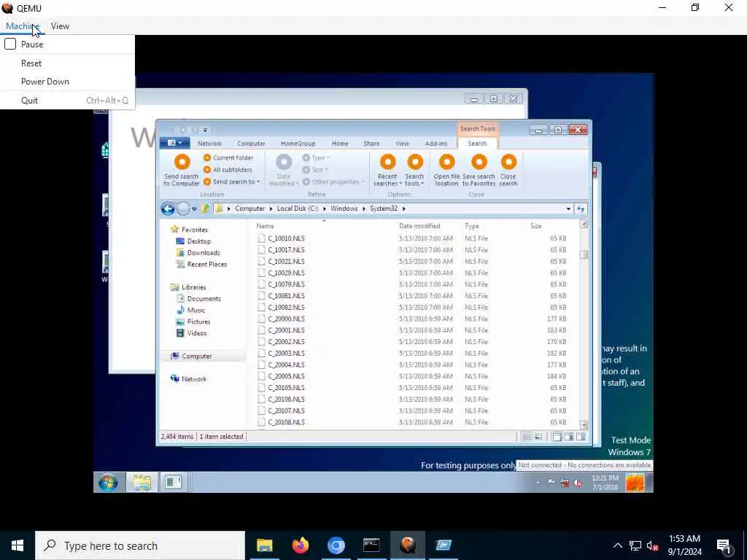Expand the address bar history dropdown
This screenshot has width=747, height=560.
[568, 209]
